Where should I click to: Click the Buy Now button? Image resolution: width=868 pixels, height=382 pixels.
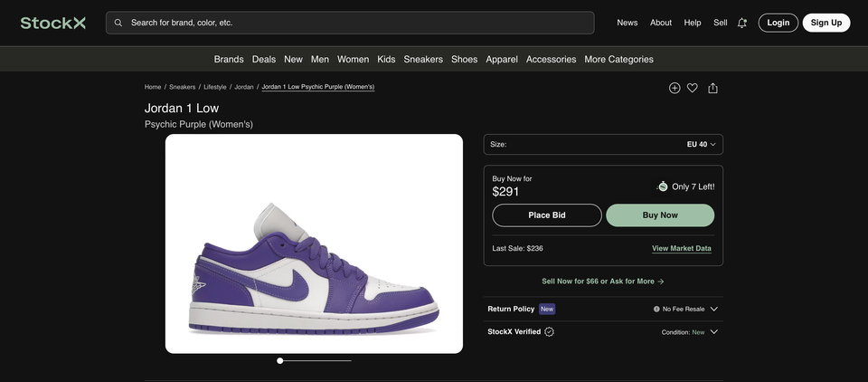pos(660,215)
